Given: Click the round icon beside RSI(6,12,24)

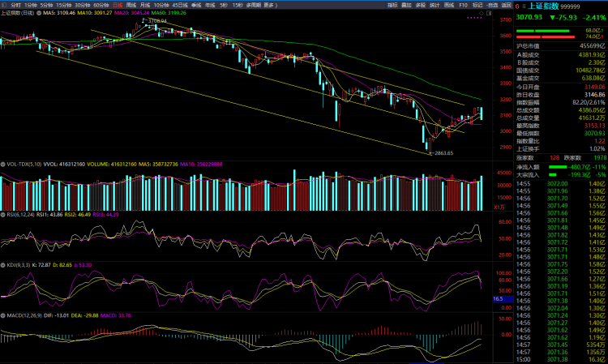Looking at the screenshot, I should pyautogui.click(x=3, y=213).
